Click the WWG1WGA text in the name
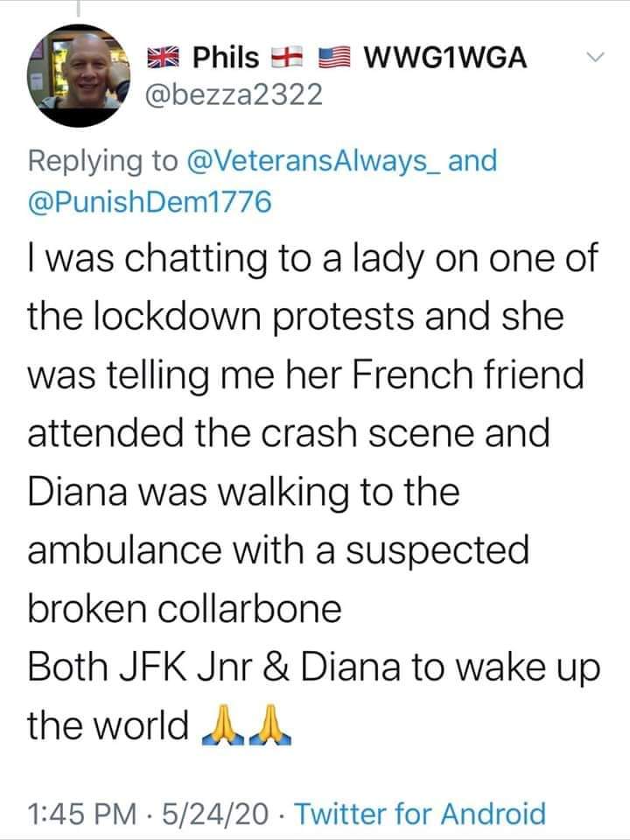This screenshot has width=630, height=840. (444, 58)
